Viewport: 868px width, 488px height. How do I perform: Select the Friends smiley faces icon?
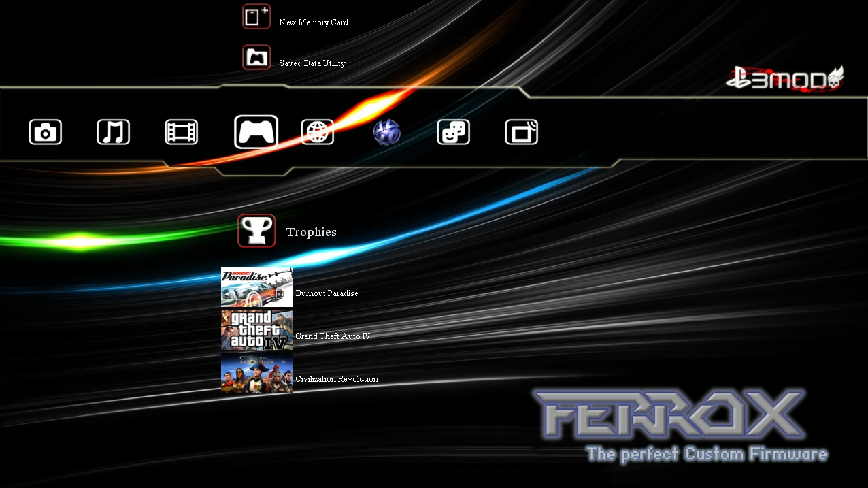[x=453, y=132]
